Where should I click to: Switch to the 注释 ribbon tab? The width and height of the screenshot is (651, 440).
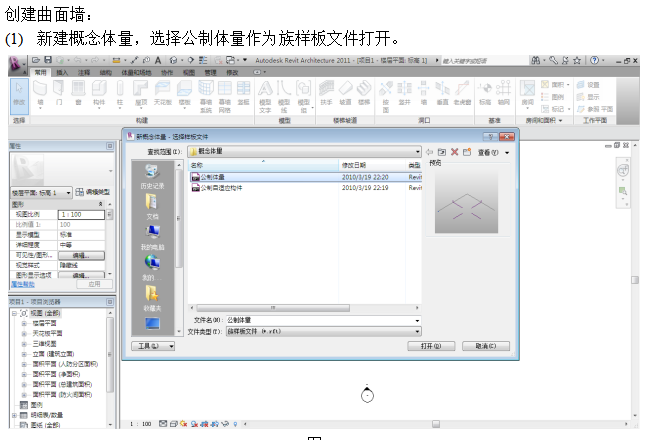point(84,72)
